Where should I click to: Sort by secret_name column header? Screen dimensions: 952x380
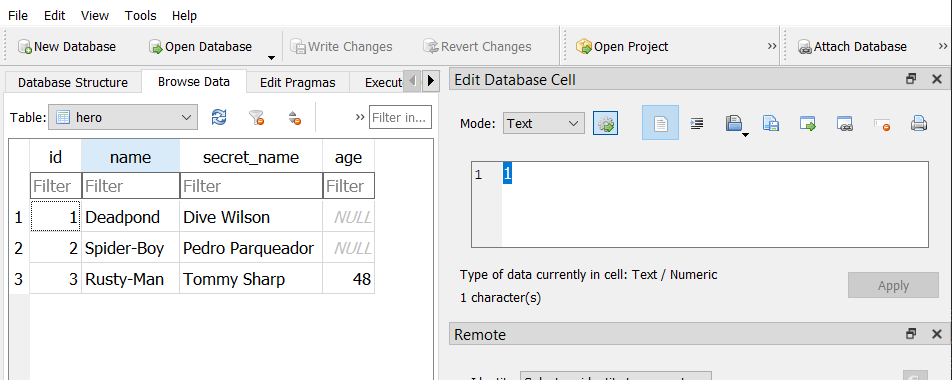(251, 157)
